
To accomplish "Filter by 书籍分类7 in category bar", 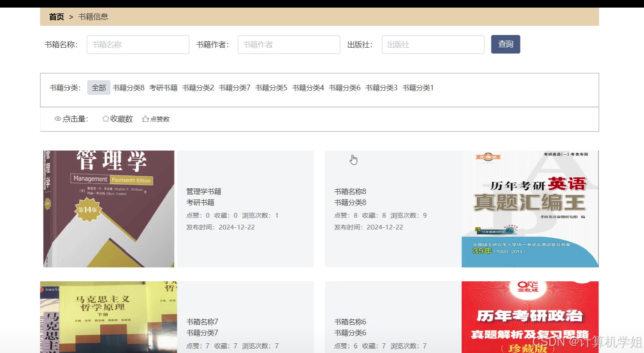I will 234,88.
